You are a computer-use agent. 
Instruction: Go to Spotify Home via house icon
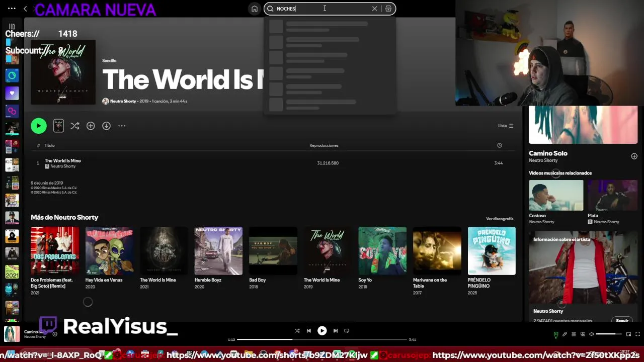click(255, 9)
